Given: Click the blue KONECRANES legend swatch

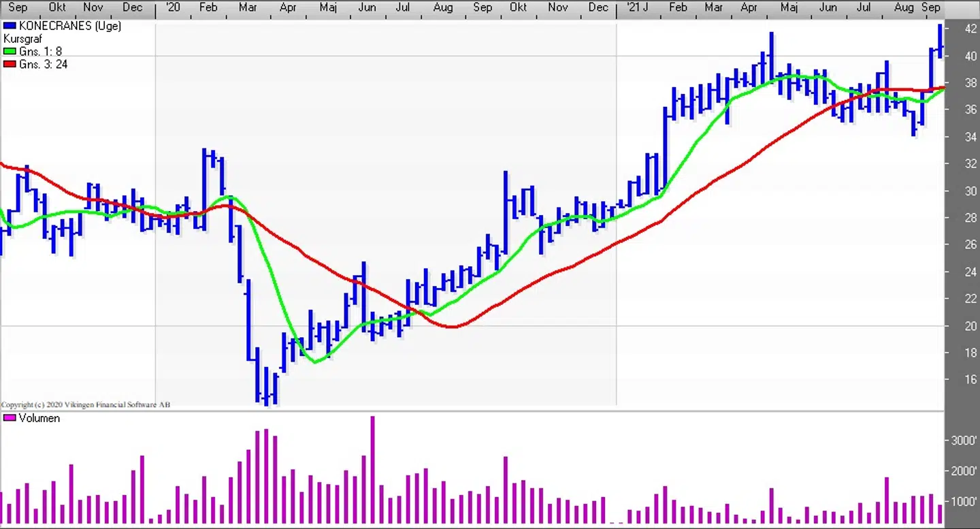Looking at the screenshot, I should pos(9,26).
